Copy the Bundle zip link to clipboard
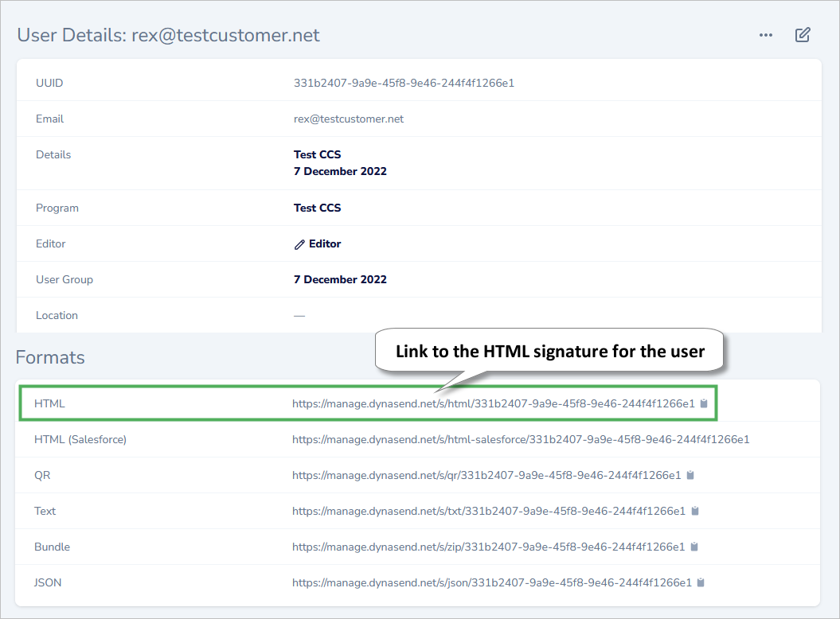840x619 pixels. click(x=694, y=547)
